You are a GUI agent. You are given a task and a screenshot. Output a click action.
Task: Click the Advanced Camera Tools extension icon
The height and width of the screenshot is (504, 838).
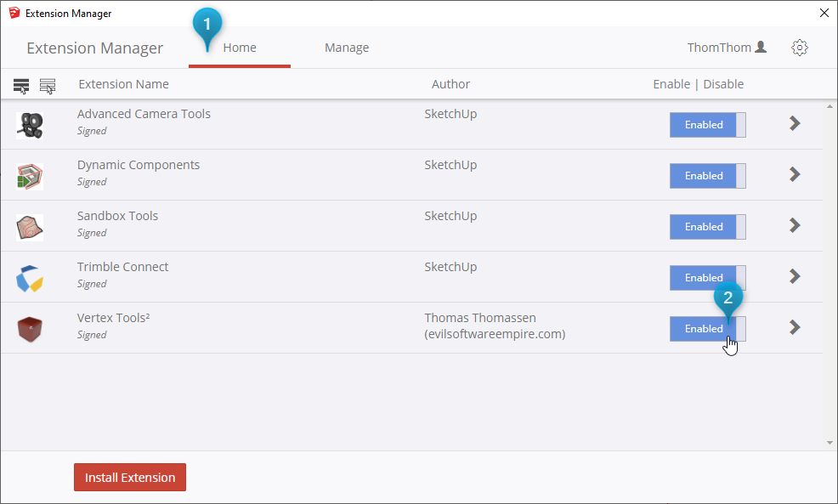(x=31, y=125)
